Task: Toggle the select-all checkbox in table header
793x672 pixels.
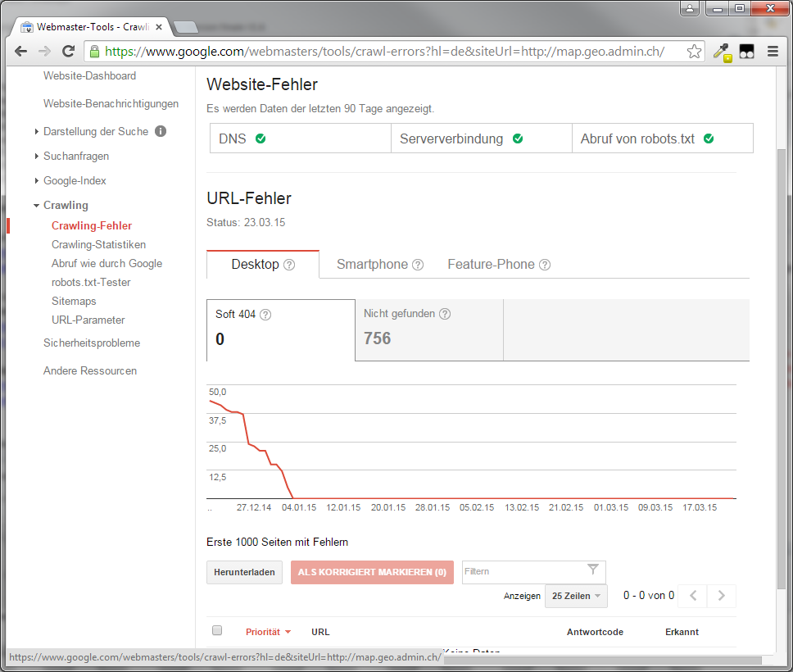Action: coord(217,630)
